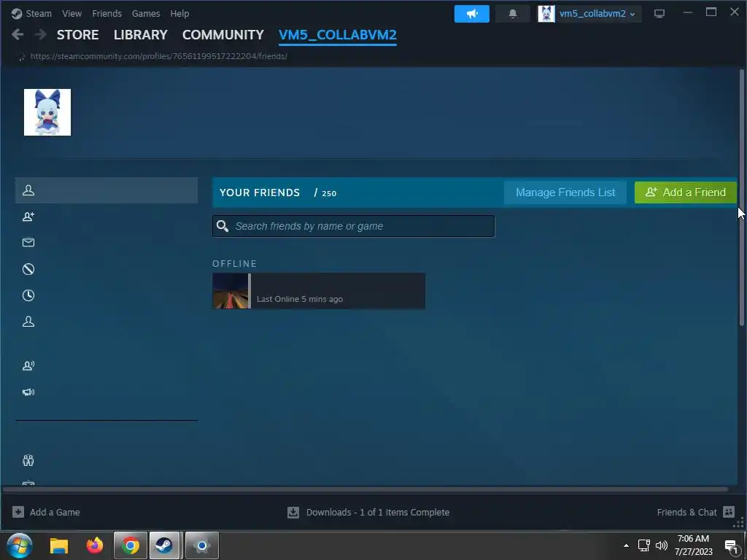Click the downloads tray icon
Screen dimensions: 747x560
(293, 513)
